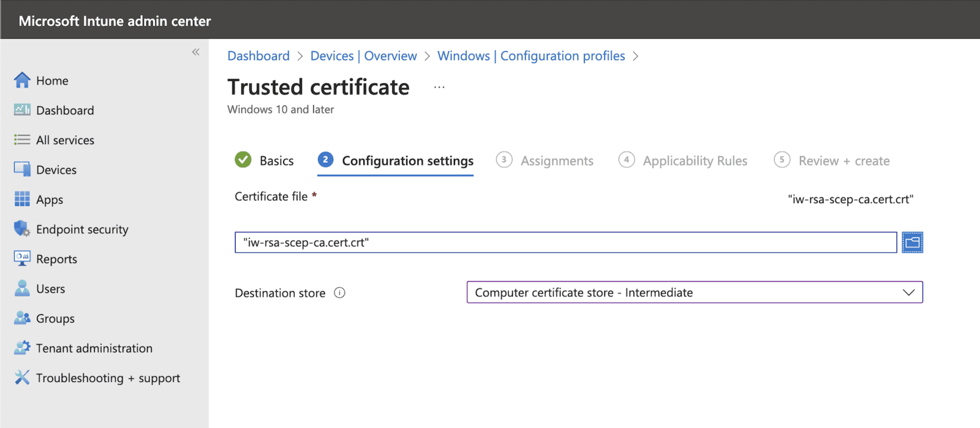Open Devices using its monitor icon
Image resolution: width=980 pixels, height=428 pixels.
[x=22, y=169]
